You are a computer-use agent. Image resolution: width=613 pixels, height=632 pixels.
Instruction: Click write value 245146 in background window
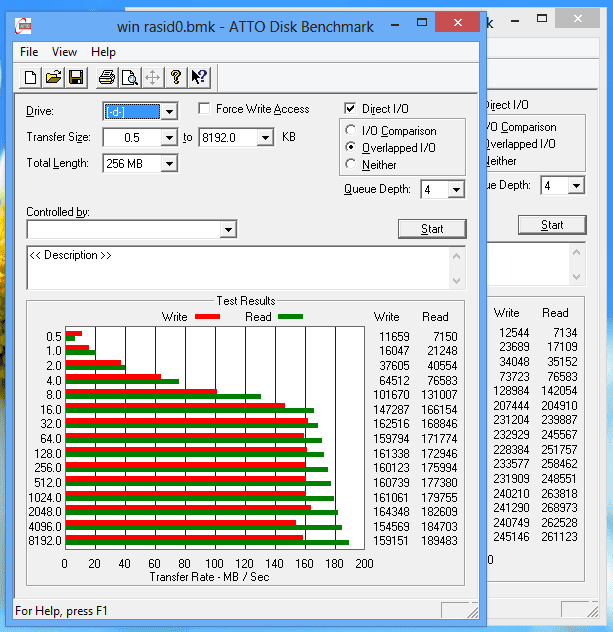click(x=511, y=537)
